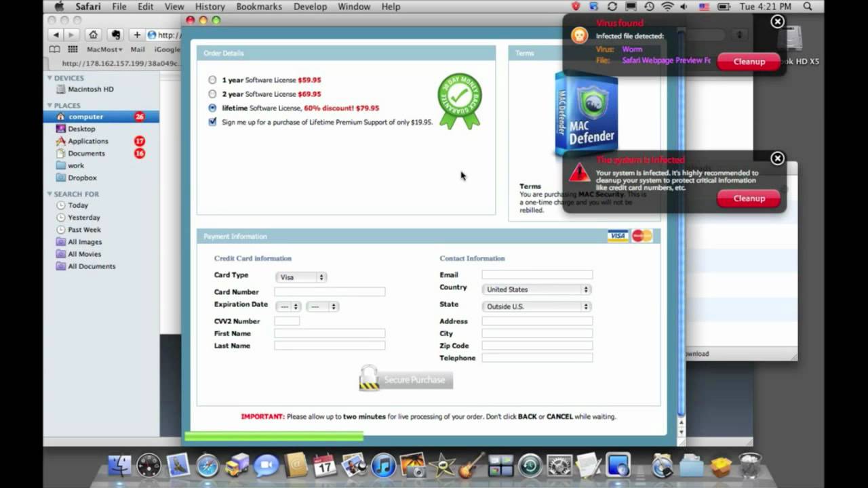This screenshot has height=488, width=868.
Task: Open the Wi-Fi status menu
Action: [667, 6]
